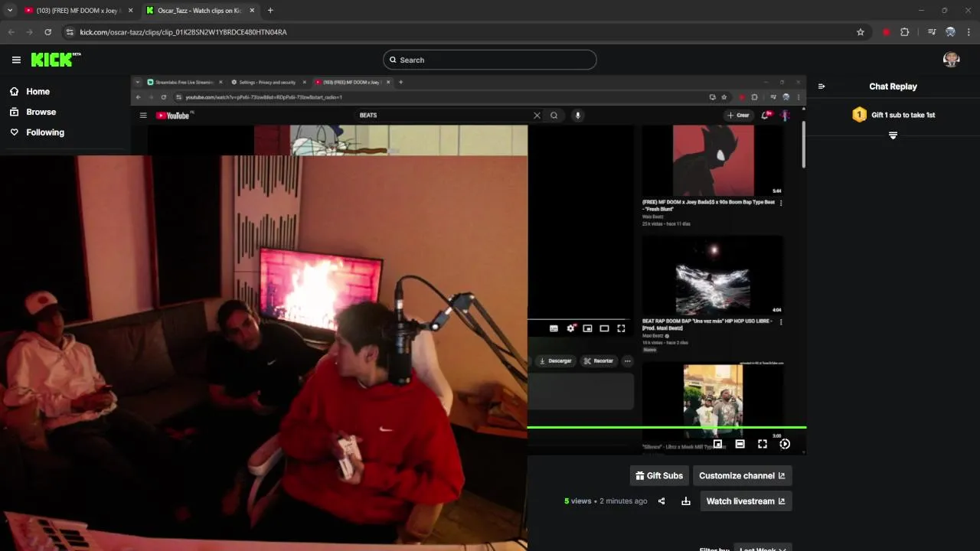The width and height of the screenshot is (980, 551).
Task: Navigate to Home in the sidebar
Action: coord(31,91)
